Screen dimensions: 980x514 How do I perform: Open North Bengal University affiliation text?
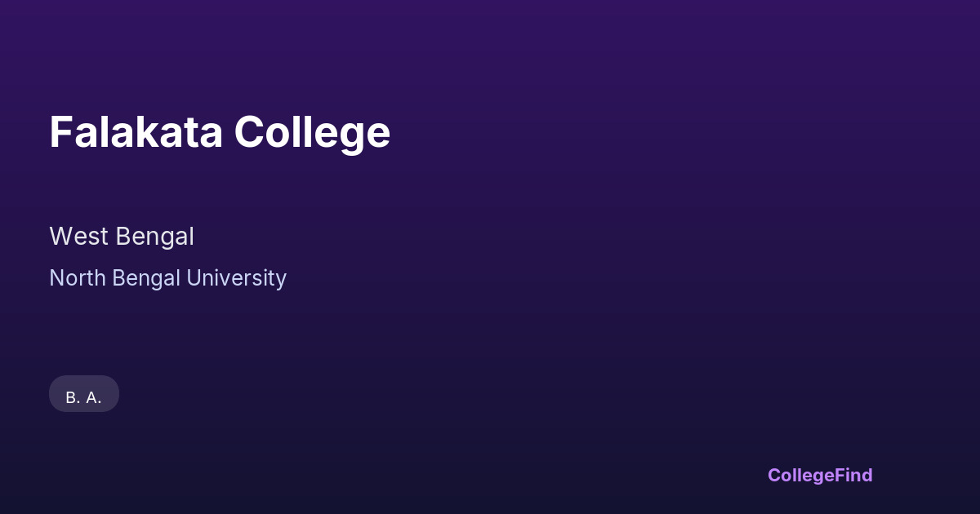(x=167, y=278)
